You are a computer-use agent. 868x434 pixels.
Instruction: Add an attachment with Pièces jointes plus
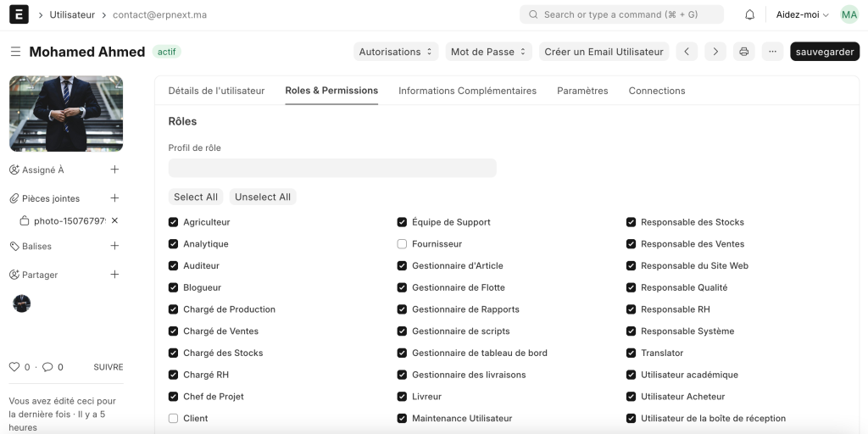coord(114,198)
